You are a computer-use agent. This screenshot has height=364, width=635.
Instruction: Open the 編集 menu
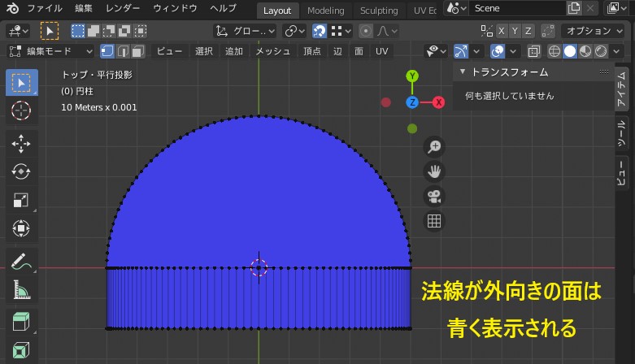[84, 8]
